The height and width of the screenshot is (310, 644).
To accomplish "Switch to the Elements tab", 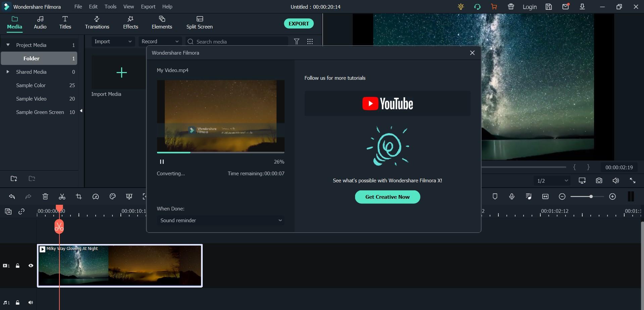I will point(162,23).
